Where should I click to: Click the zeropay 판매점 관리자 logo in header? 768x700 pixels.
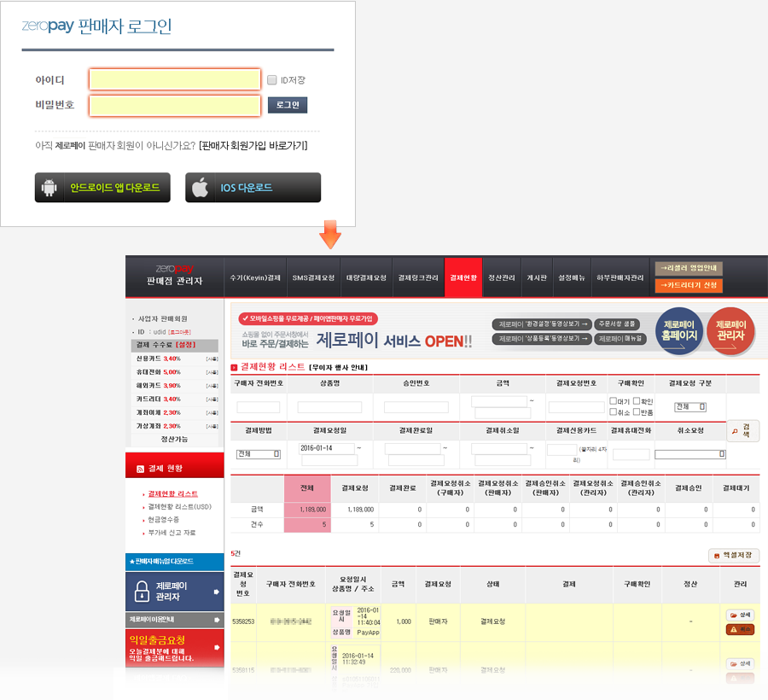174,275
